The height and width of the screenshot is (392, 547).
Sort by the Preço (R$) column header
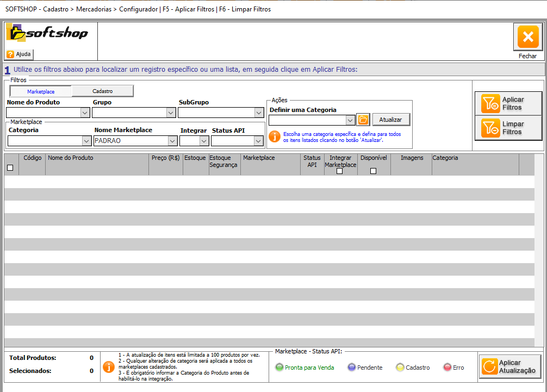click(x=165, y=158)
